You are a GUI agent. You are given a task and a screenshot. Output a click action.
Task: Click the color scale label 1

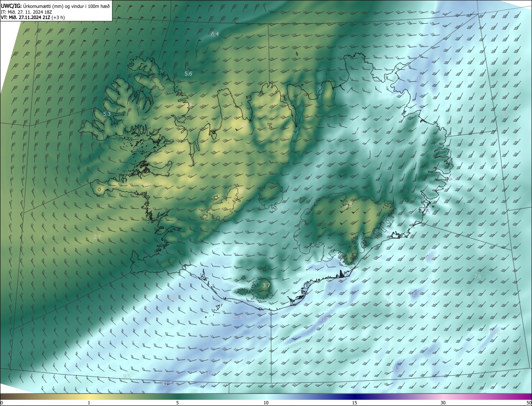[x=89, y=403]
